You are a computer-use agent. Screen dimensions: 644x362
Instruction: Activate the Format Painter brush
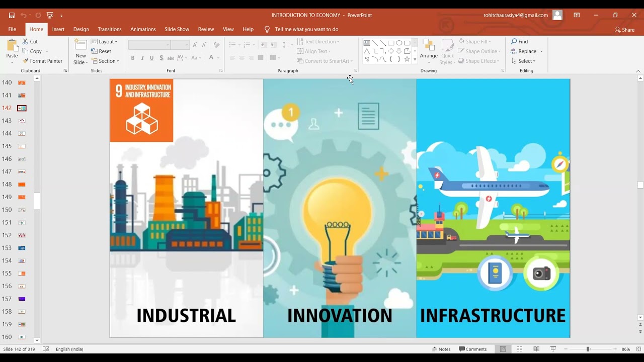click(42, 61)
